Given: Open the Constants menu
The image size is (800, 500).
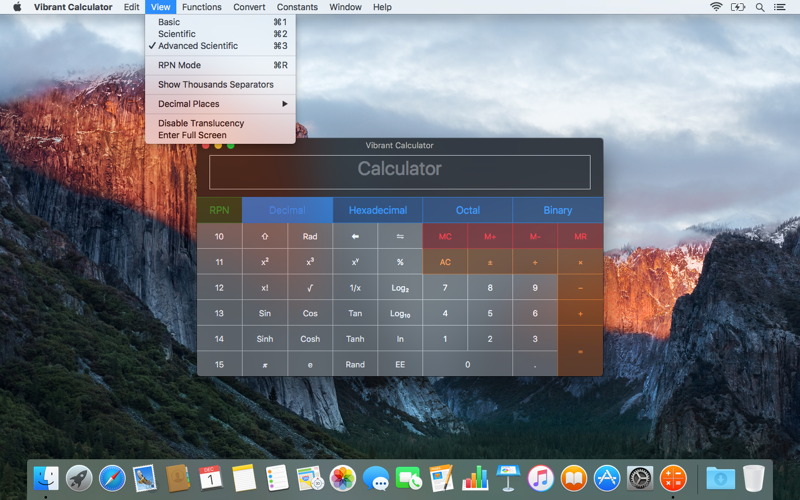Looking at the screenshot, I should 297,7.
